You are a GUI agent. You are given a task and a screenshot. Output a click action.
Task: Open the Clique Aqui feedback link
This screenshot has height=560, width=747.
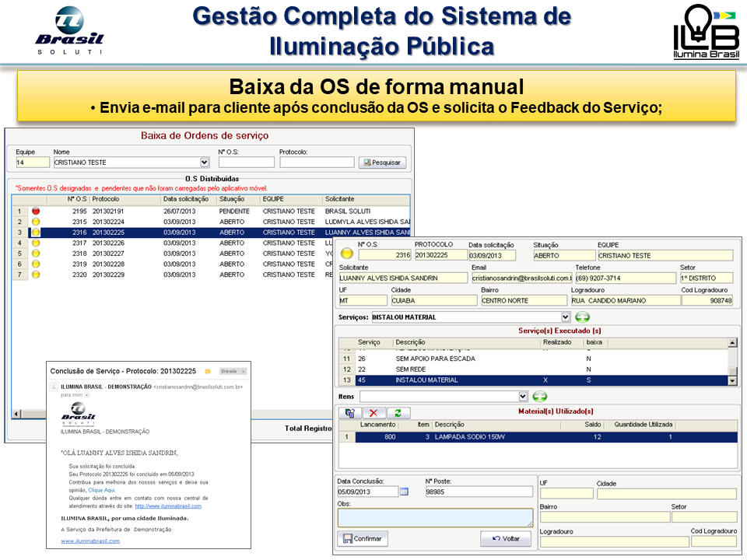pos(101,491)
